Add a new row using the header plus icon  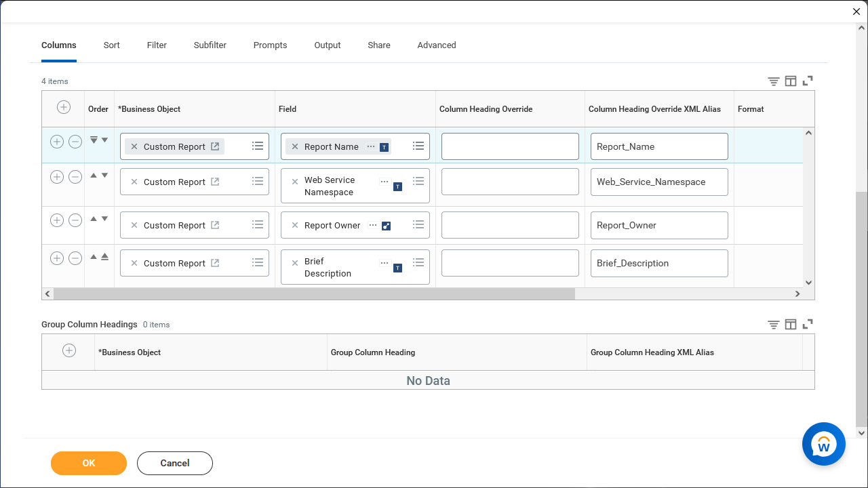click(x=63, y=107)
